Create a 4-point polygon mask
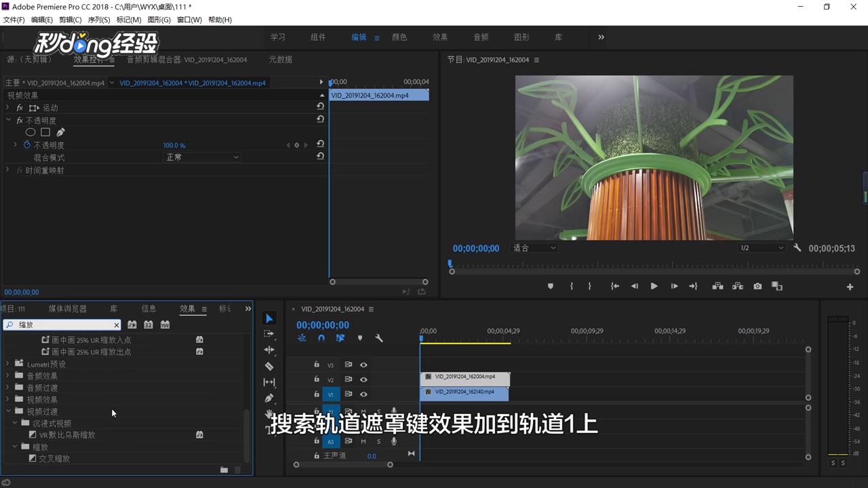 coord(45,132)
